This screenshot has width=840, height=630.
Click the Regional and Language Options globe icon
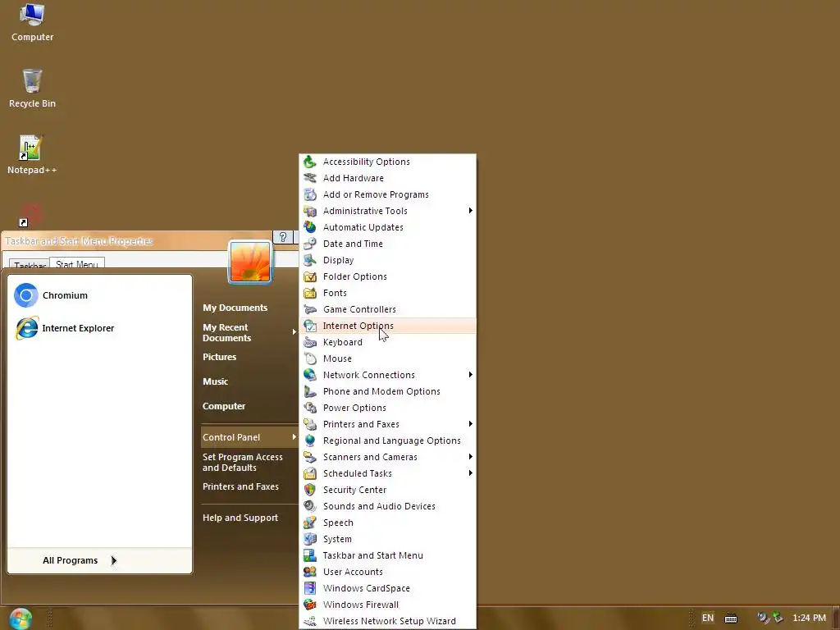coord(309,441)
